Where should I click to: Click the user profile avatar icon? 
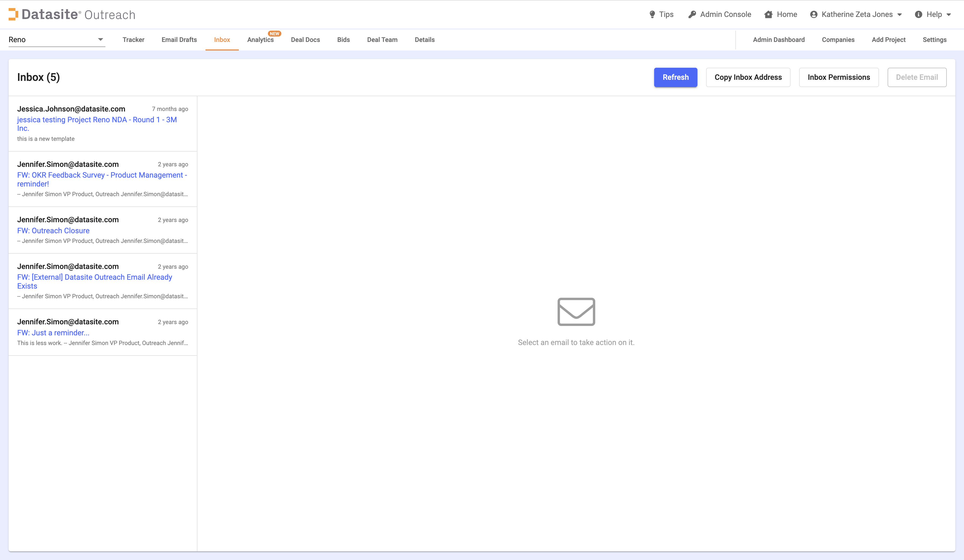tap(814, 15)
